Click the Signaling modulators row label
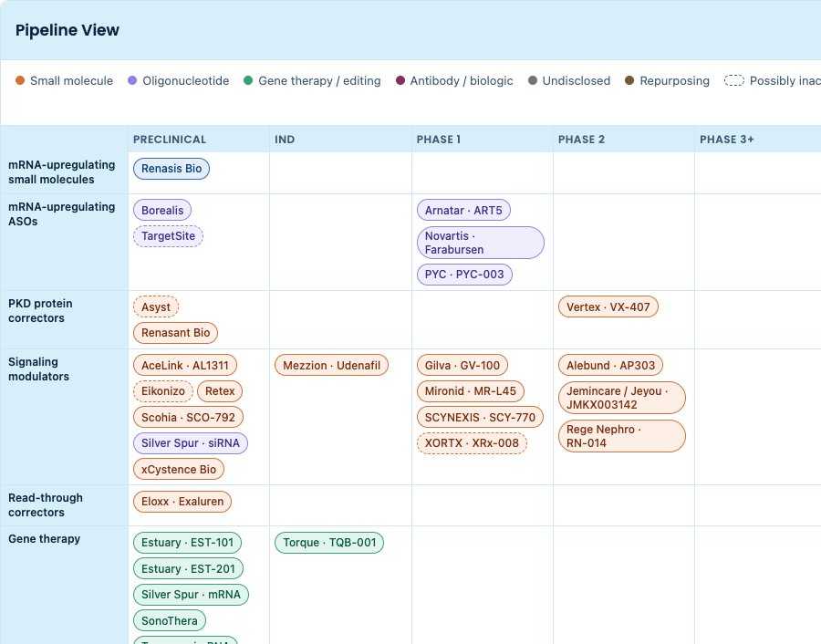 38,369
